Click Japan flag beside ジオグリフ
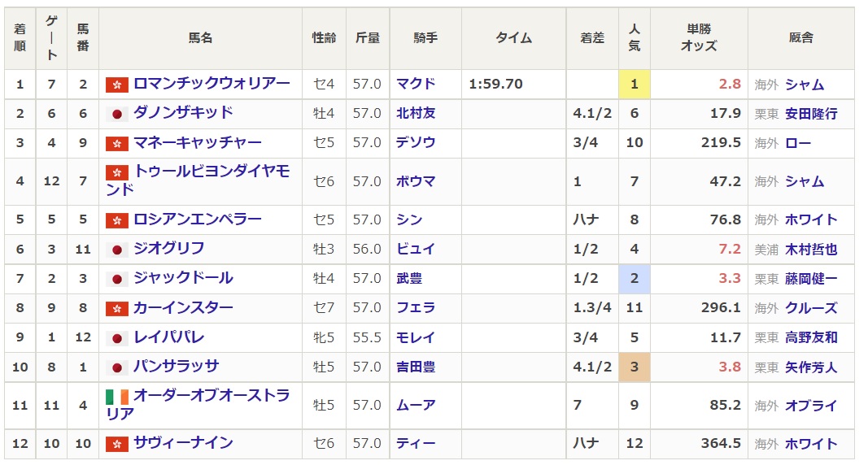 [117, 250]
